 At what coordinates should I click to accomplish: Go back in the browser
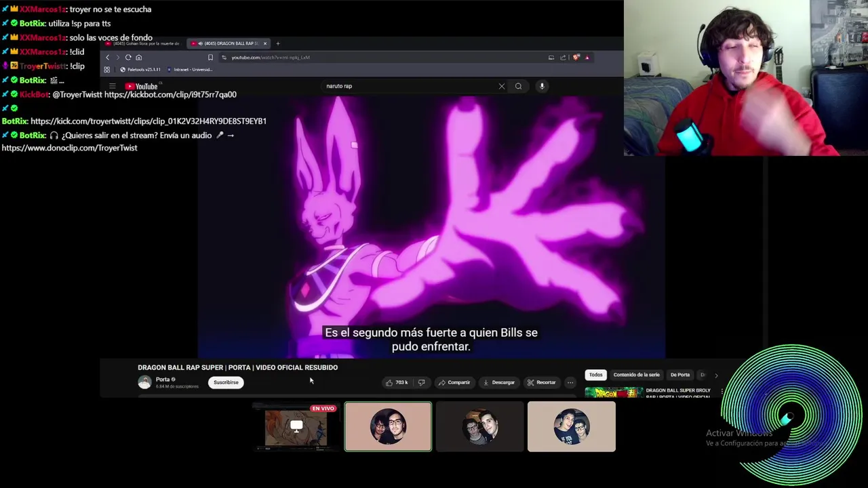pos(107,58)
